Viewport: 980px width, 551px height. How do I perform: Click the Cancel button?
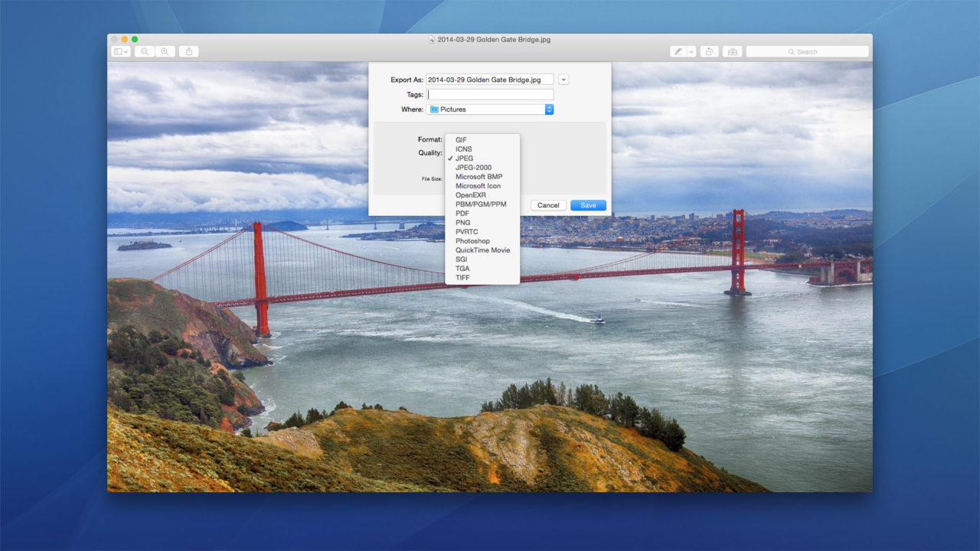pyautogui.click(x=548, y=205)
